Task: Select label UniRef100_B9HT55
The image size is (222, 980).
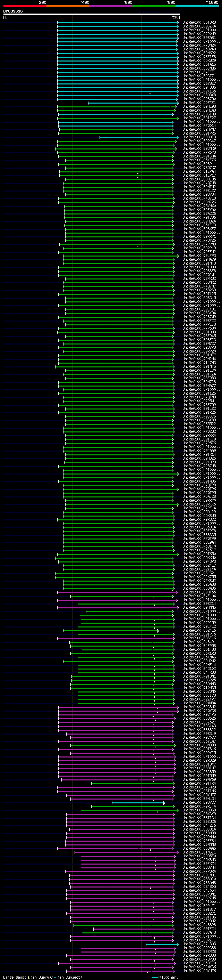Action: point(199,592)
